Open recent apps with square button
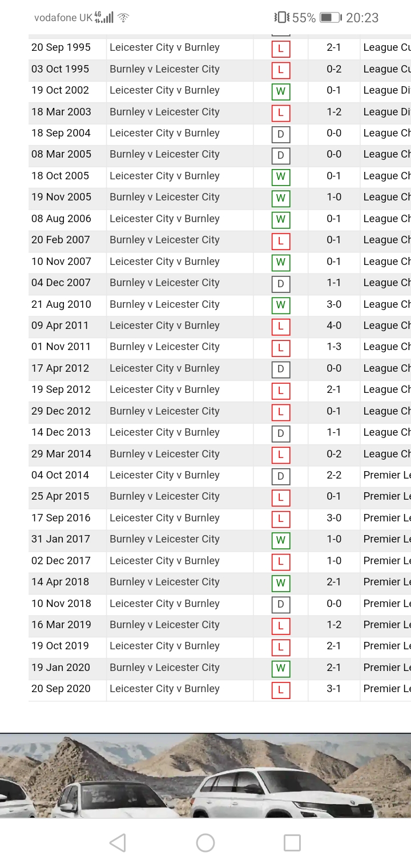The height and width of the screenshot is (868, 411). click(x=292, y=843)
